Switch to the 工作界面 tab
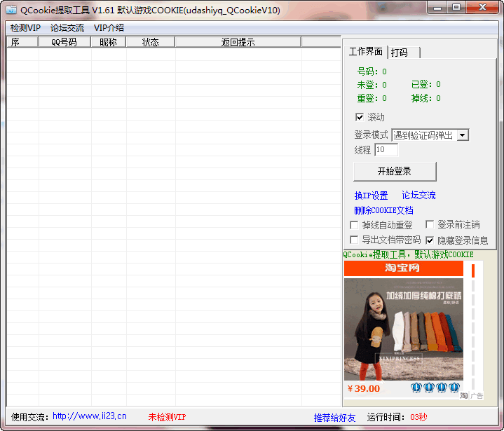Viewport: 504px width, 431px height. 365,51
